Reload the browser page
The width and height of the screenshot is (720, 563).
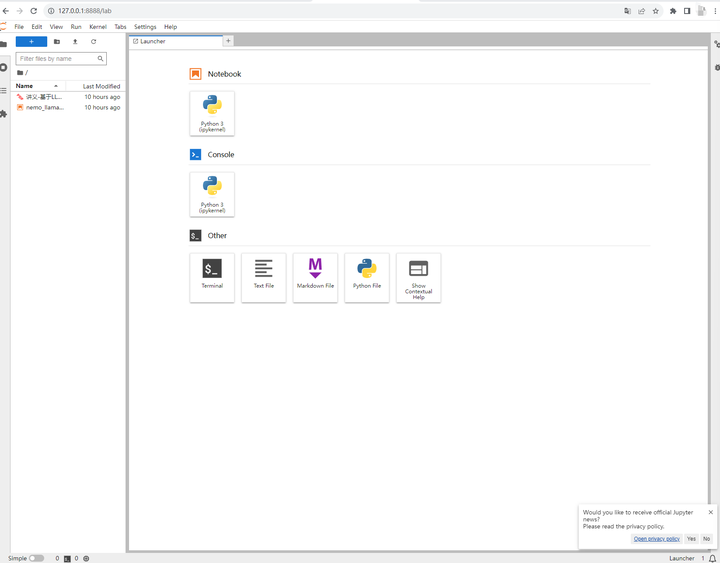[34, 11]
